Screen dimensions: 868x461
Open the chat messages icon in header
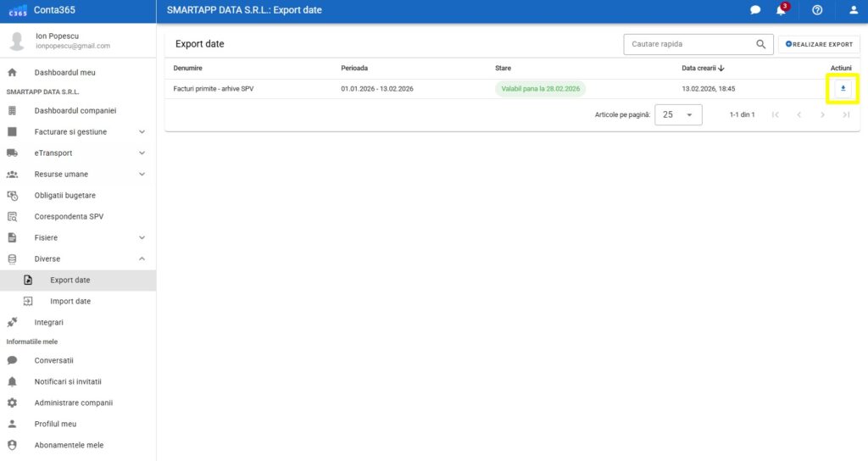[x=755, y=10]
